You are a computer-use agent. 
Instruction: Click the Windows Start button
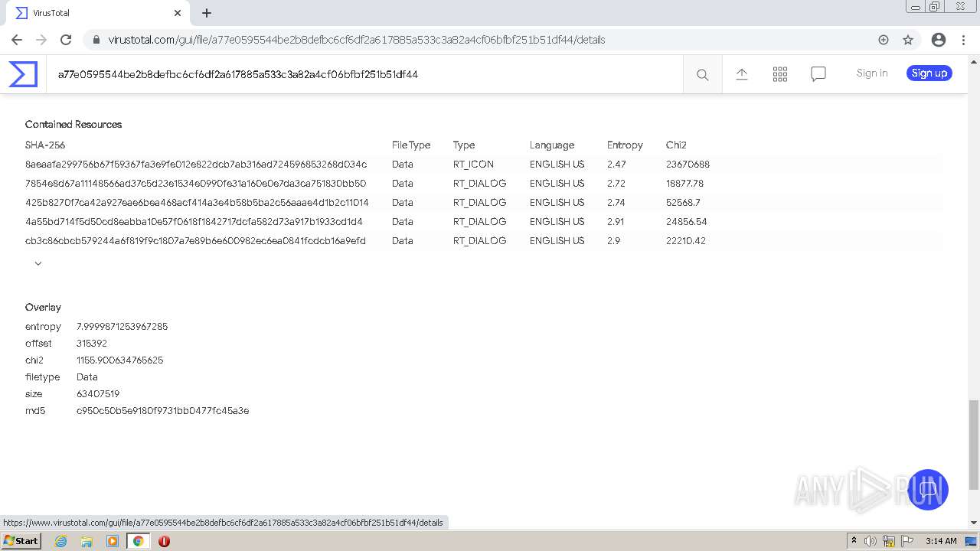(x=21, y=541)
